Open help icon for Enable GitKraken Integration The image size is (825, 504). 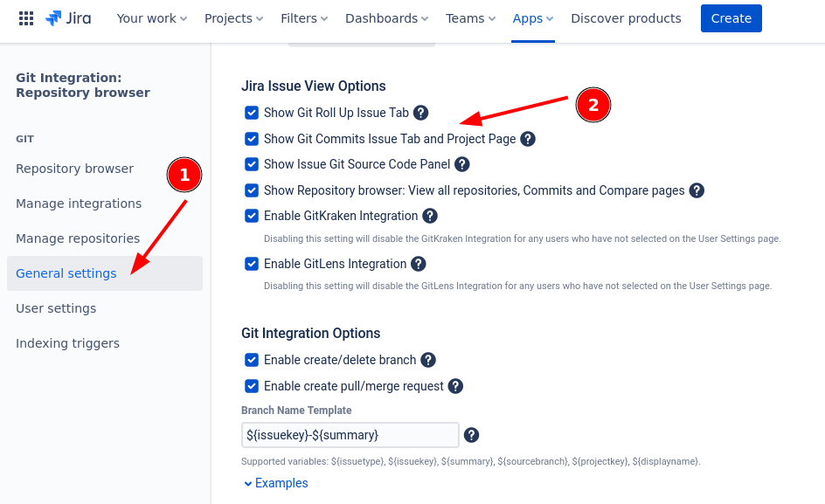pyautogui.click(x=430, y=216)
